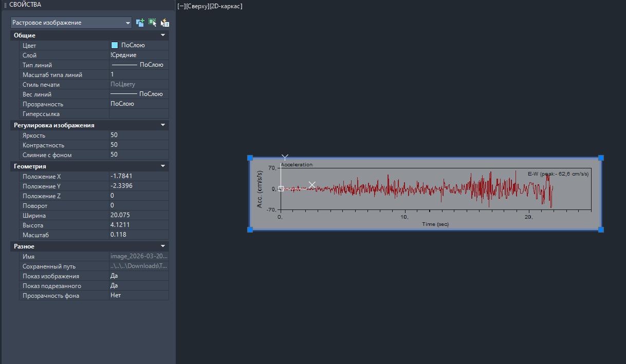Open the '[2D-каркас]' visual style menu

(226, 6)
